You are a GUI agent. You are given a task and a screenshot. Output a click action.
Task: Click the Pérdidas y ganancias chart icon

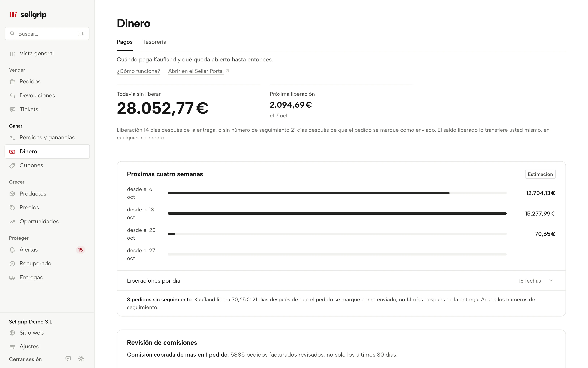point(12,138)
